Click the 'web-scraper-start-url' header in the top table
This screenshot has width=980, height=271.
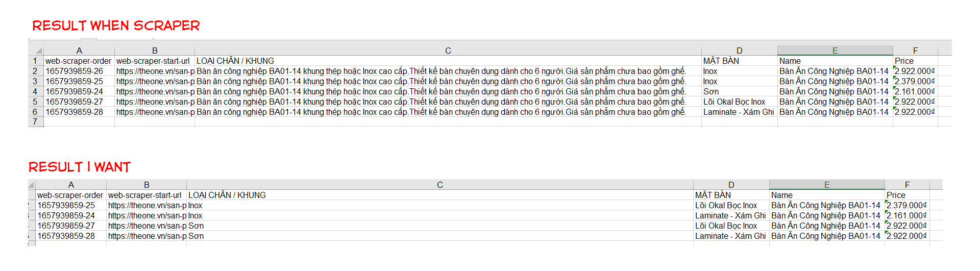pyautogui.click(x=153, y=61)
